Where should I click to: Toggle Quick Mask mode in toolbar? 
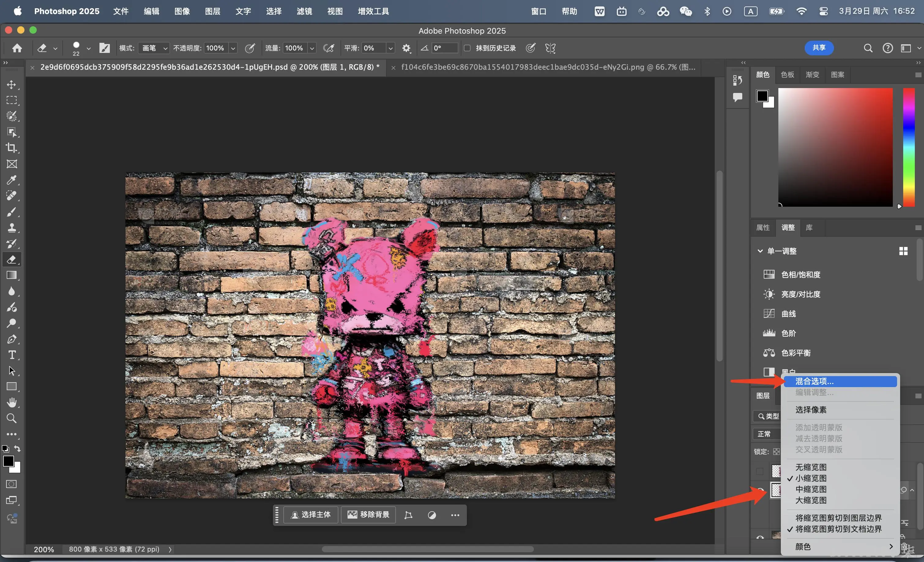pyautogui.click(x=12, y=484)
